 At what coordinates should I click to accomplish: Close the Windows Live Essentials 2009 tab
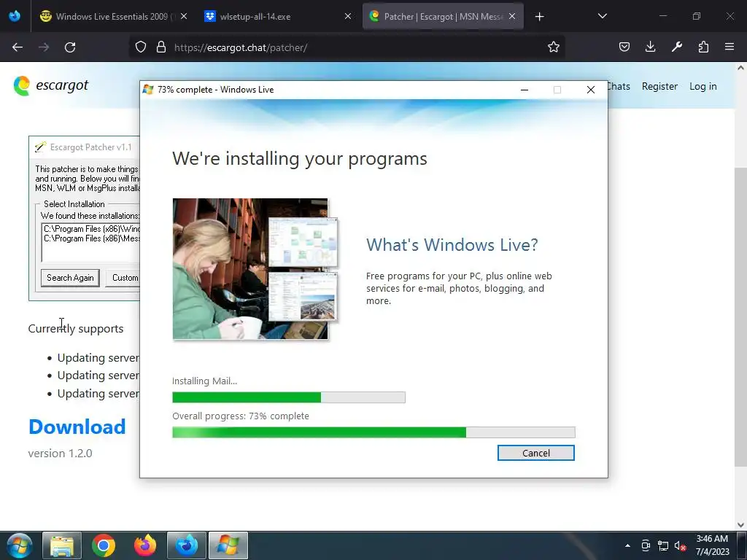pos(184,16)
